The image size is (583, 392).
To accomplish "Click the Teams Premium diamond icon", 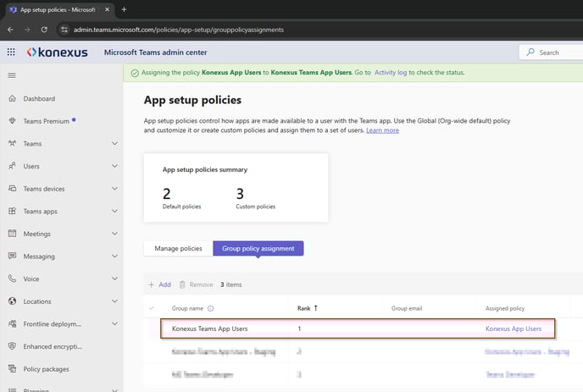I will click(12, 121).
